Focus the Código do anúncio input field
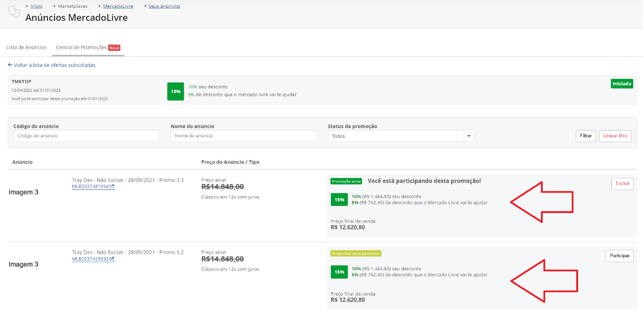Image resolution: width=644 pixels, height=314 pixels. [x=86, y=136]
